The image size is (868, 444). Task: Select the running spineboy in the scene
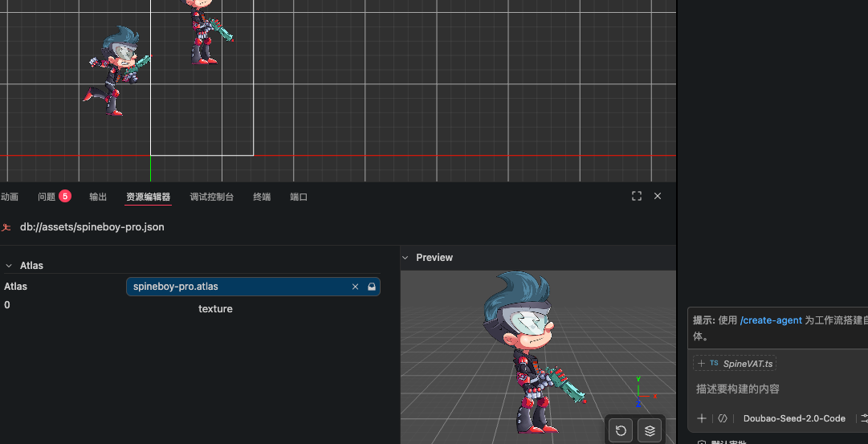[116, 71]
